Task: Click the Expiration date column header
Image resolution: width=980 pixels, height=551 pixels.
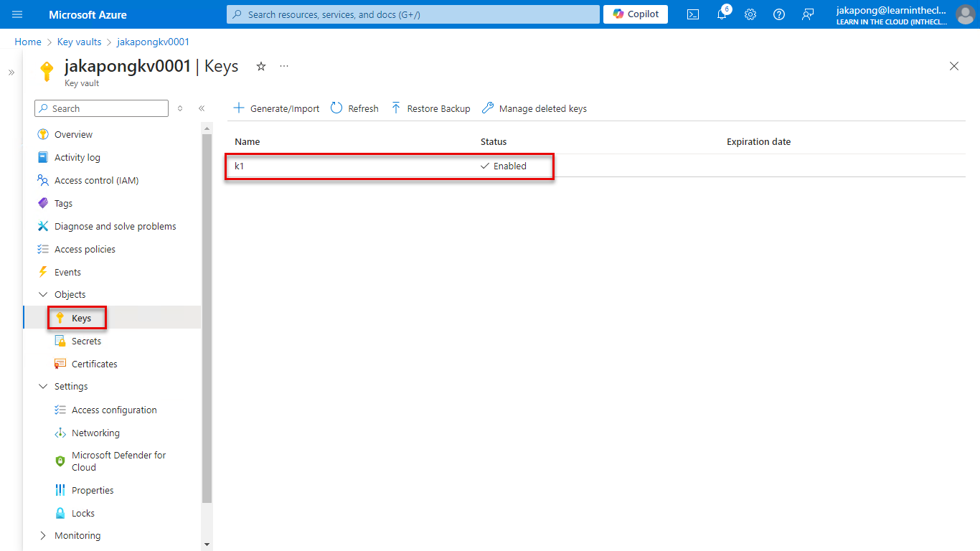Action: pos(758,141)
